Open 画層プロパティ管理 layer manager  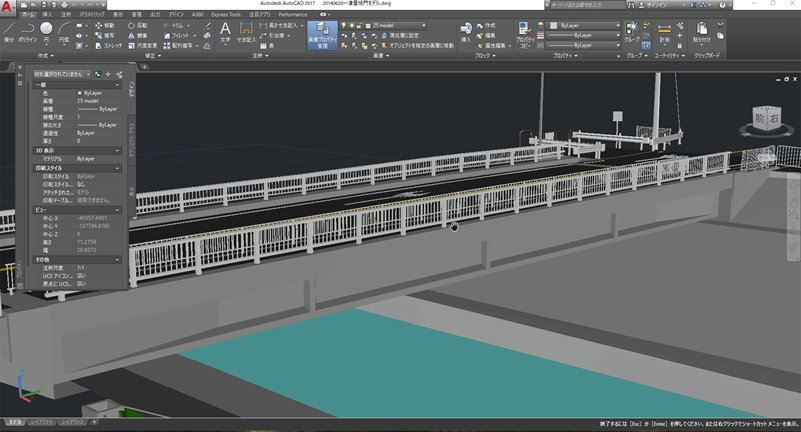pos(322,35)
